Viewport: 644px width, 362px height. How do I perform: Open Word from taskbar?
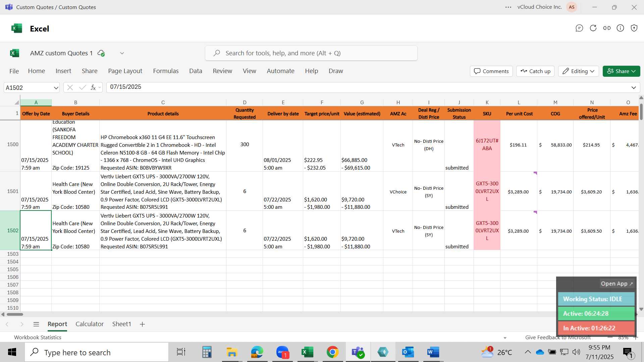433,352
